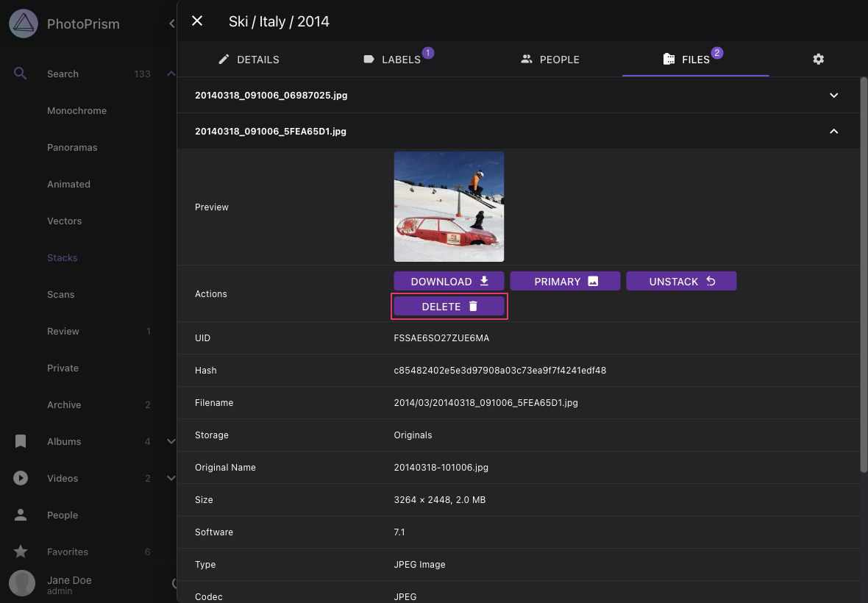868x603 pixels.
Task: Click the PhotoPrism logo
Action: 23,24
